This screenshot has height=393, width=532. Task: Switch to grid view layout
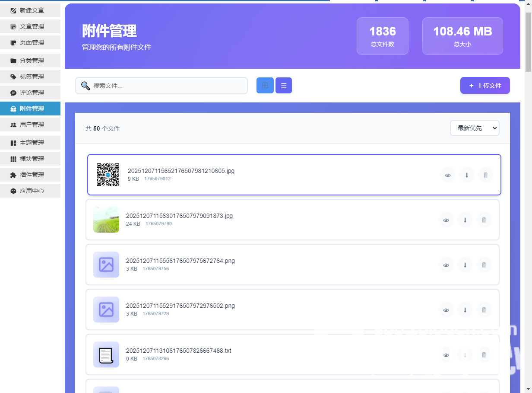(265, 86)
